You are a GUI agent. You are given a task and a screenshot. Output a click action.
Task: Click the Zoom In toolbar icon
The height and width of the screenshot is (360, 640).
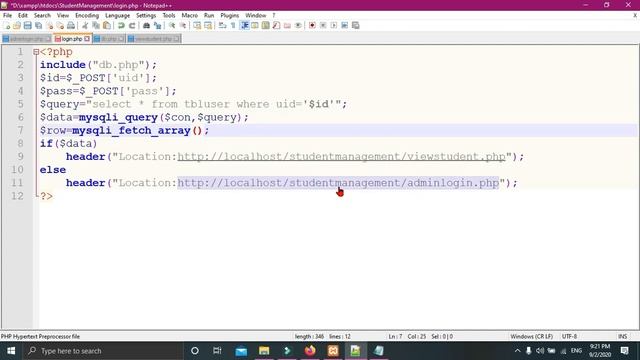(x=172, y=26)
